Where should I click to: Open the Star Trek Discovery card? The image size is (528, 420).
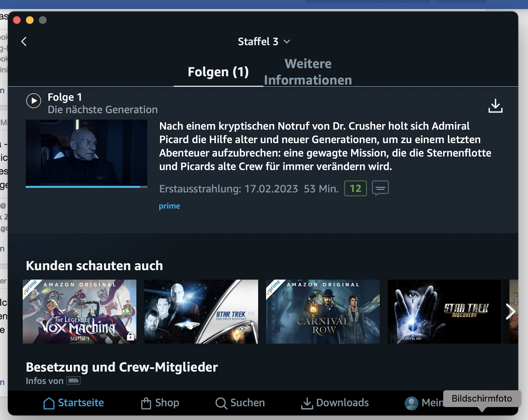(x=445, y=311)
